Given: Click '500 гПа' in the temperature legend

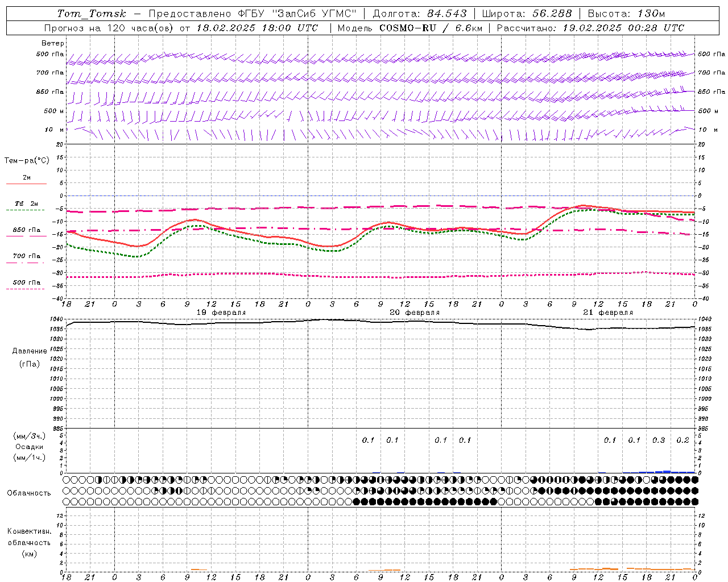Looking at the screenshot, I should [x=26, y=282].
